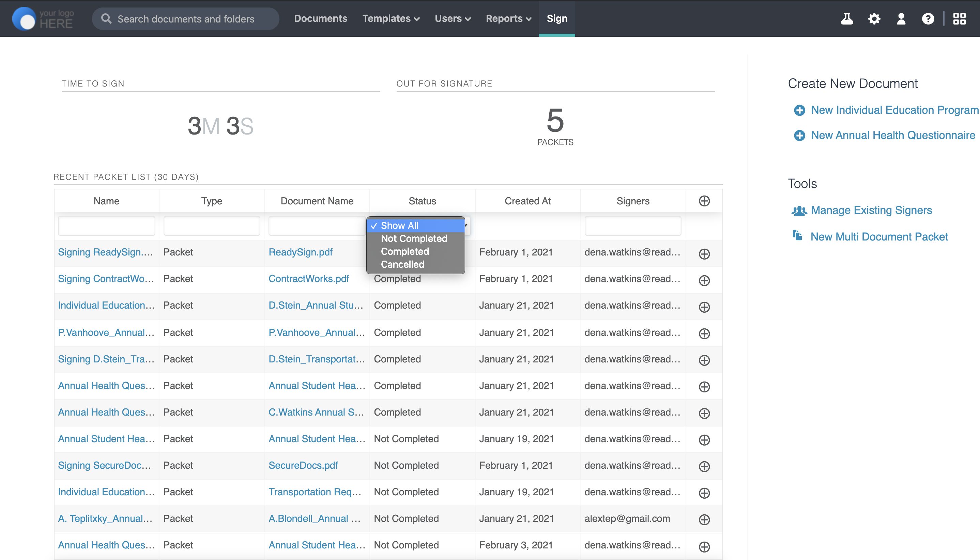Expand row for D.Stein_Annual Stu packet

[x=704, y=307]
